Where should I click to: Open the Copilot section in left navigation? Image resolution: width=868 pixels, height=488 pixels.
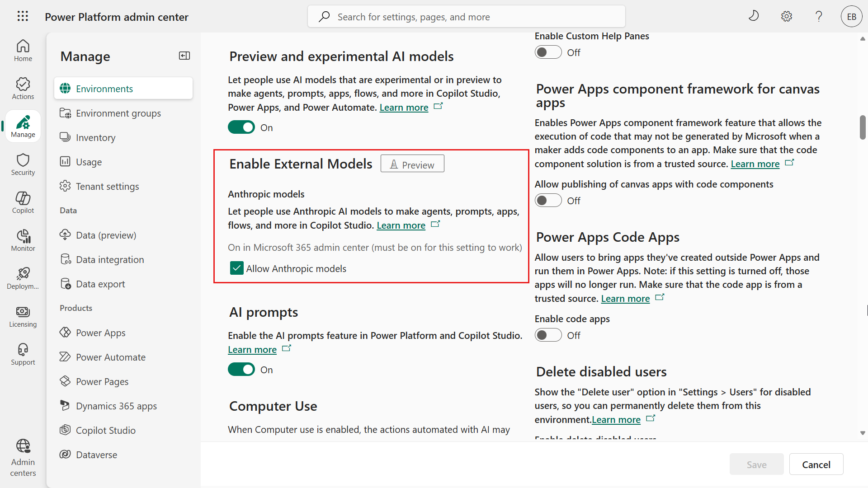pyautogui.click(x=23, y=202)
